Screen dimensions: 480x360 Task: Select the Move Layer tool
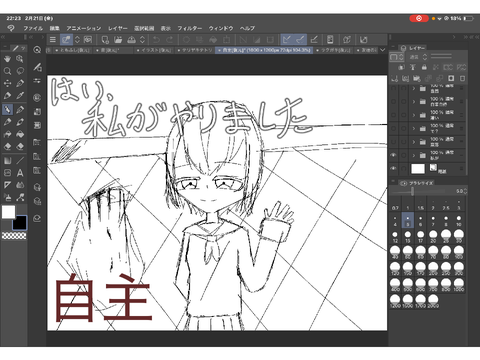click(x=7, y=83)
